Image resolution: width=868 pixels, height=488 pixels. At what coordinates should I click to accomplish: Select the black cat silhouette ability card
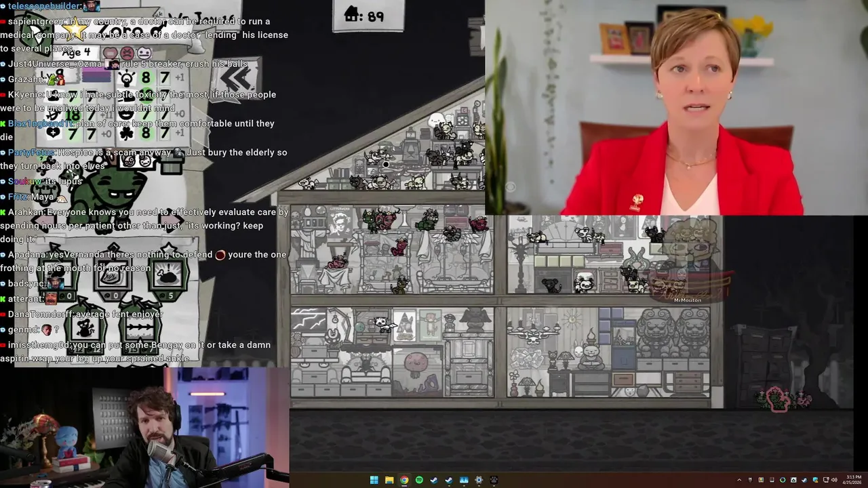click(85, 328)
